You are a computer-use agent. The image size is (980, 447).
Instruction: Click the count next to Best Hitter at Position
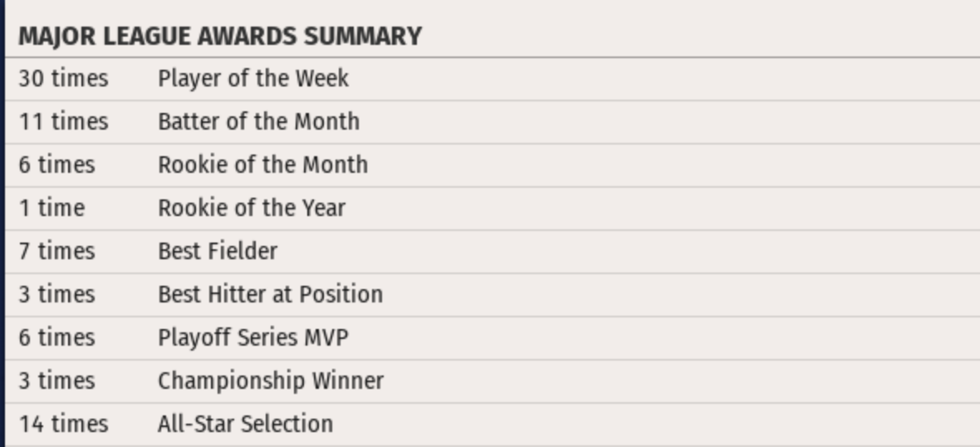pyautogui.click(x=56, y=294)
